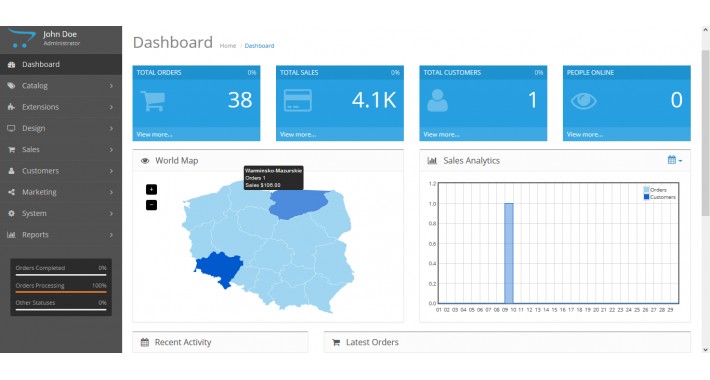This screenshot has width=710, height=380.
Task: Click View more under Total Orders
Action: [x=154, y=135]
